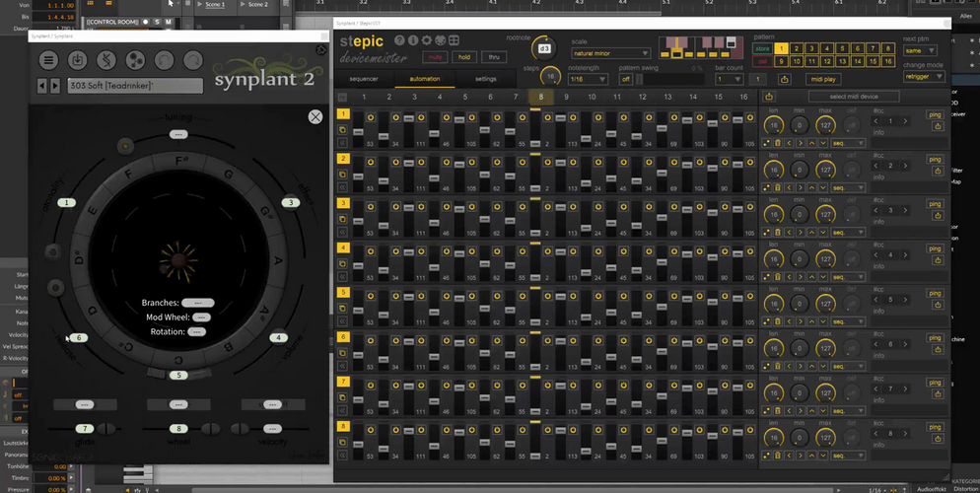Shift lane 2 values up arrow
The width and height of the screenshot is (980, 493).
click(x=811, y=187)
